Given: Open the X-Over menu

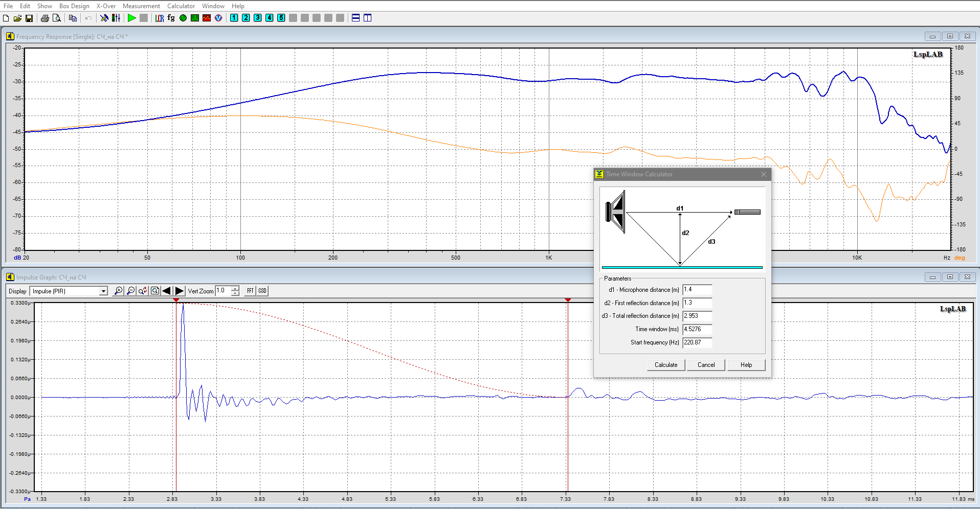Looking at the screenshot, I should 106,6.
